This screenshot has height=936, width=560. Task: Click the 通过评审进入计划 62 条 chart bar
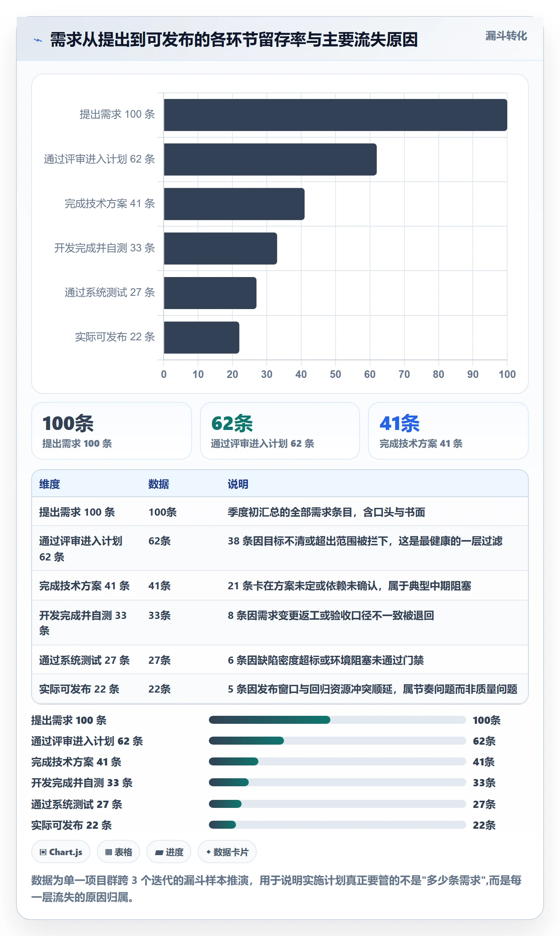pos(270,159)
